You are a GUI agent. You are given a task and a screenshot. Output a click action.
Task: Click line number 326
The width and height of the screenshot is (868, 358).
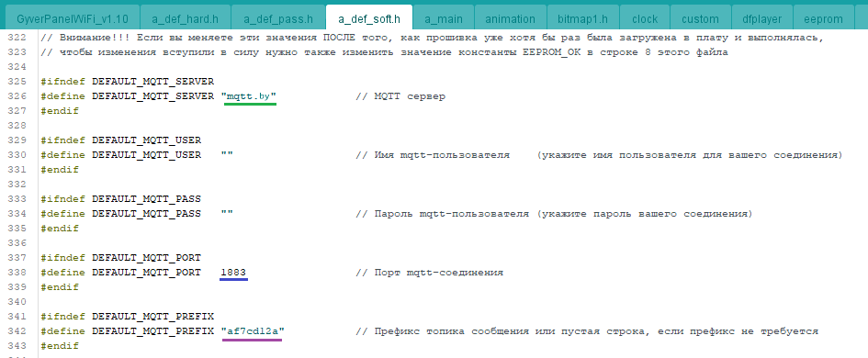coord(17,96)
